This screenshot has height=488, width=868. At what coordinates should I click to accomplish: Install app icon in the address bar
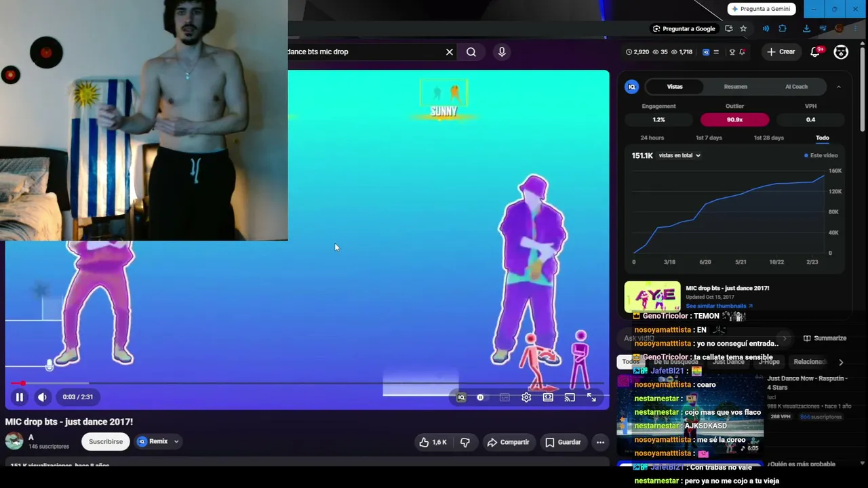[x=728, y=28]
